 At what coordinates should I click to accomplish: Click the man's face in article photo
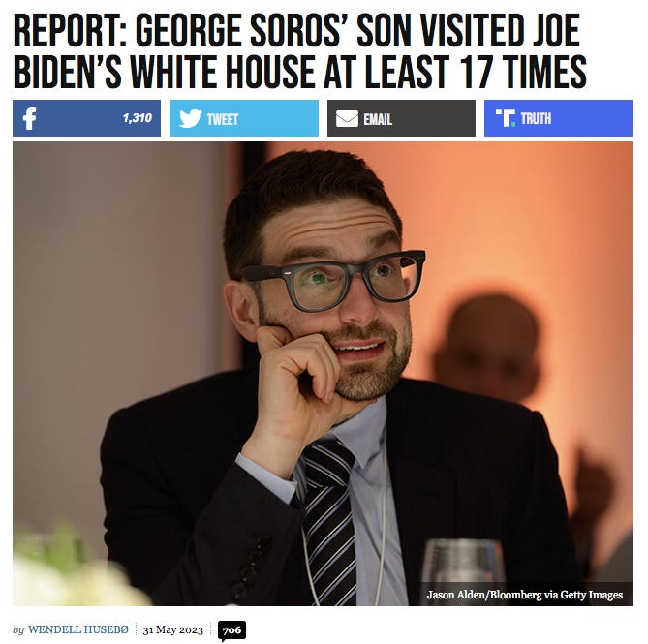pos(337,295)
